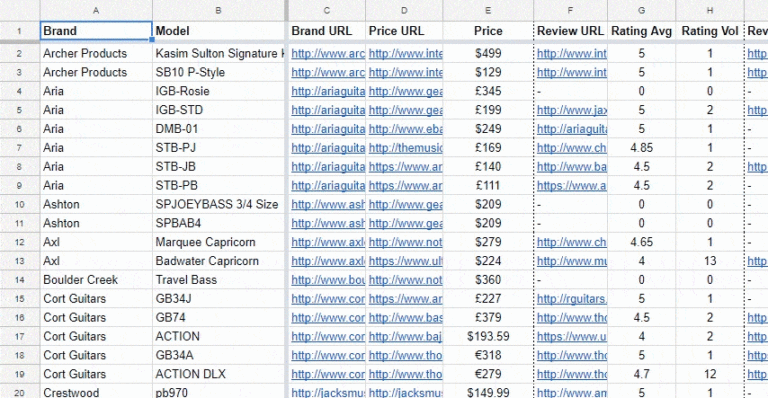Select row 7 header
Viewport: 768px width, 398px height.
coord(20,148)
